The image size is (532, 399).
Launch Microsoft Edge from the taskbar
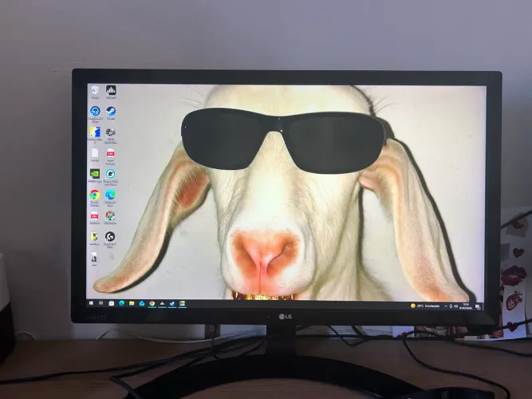121,303
